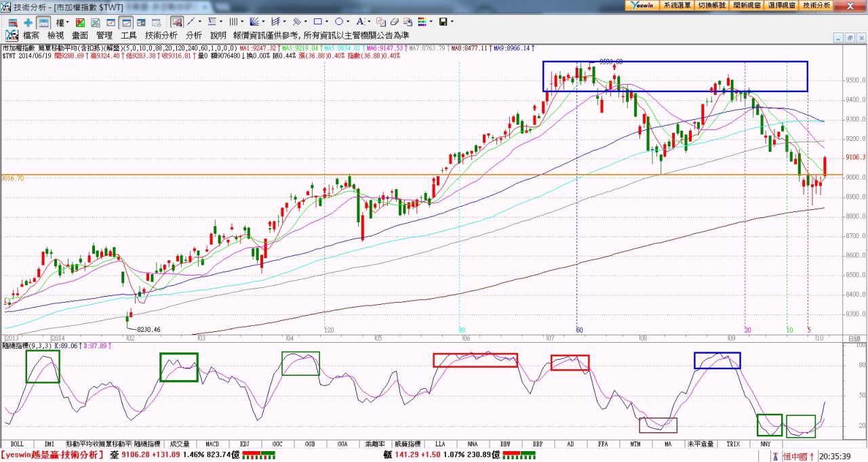Screen dimensions: 868x462
Task: Expand the color palette dropdown arrow
Action: (430, 22)
